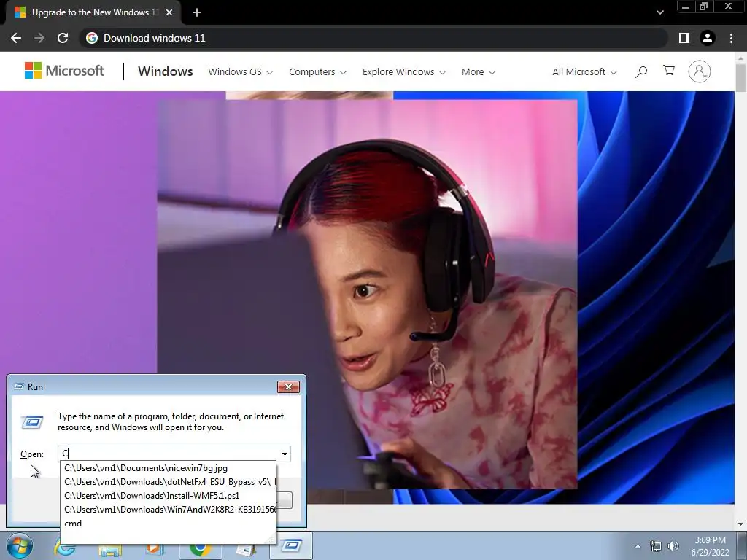
Task: Expand the More menu
Action: tap(478, 72)
